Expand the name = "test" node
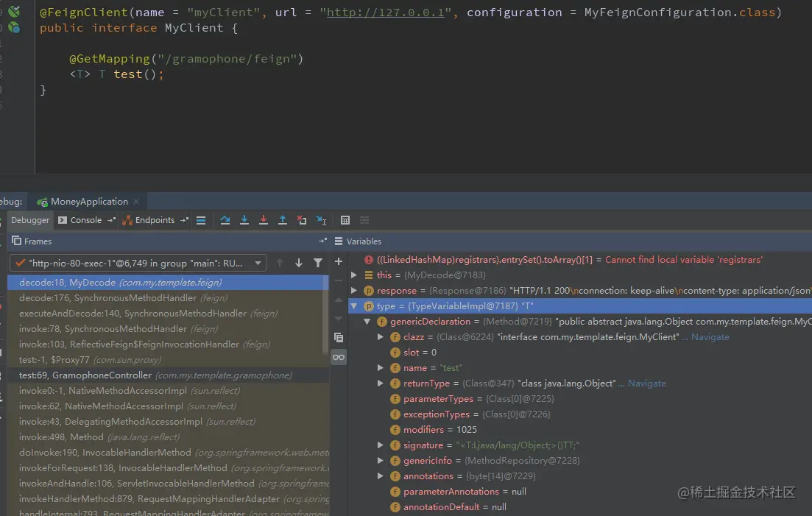812x516 pixels. click(x=380, y=368)
